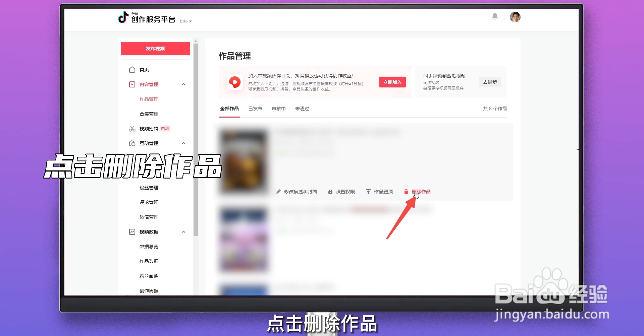
Task: Click the 作品管理 page heading
Action: pyautogui.click(x=235, y=56)
